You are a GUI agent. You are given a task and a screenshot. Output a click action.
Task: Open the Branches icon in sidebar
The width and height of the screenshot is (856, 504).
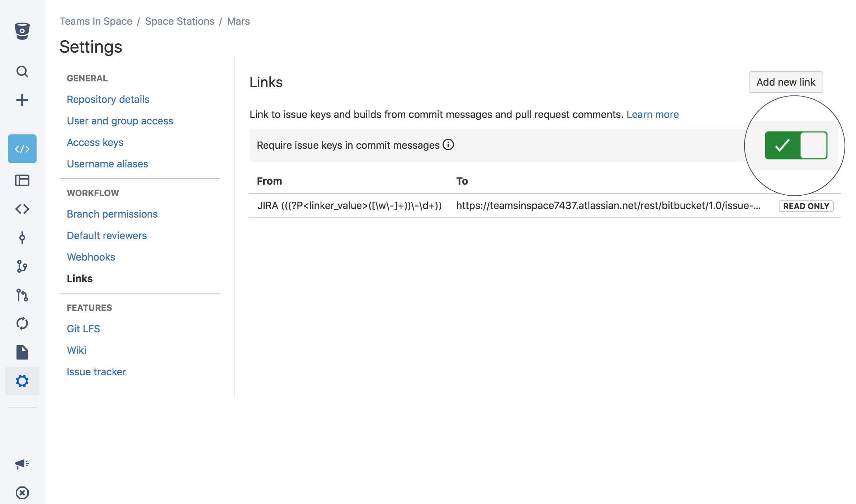tap(22, 266)
